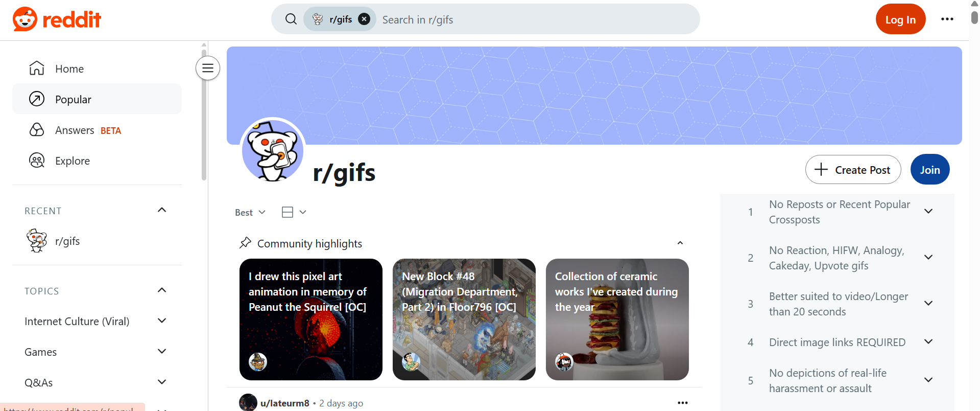The height and width of the screenshot is (411, 980).
Task: Collapse the TOPICS section
Action: tap(162, 290)
